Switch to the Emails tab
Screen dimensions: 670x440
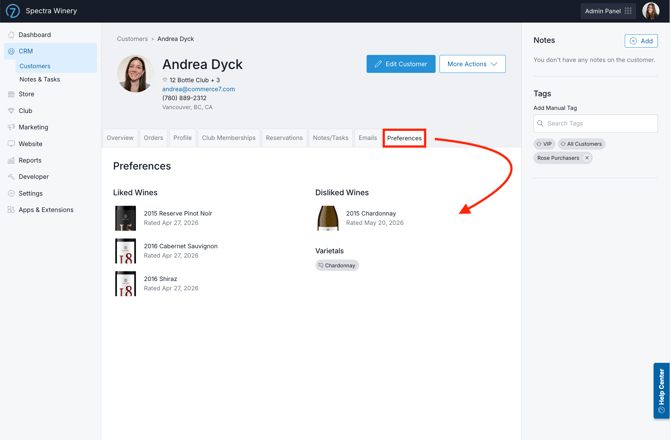coord(368,138)
